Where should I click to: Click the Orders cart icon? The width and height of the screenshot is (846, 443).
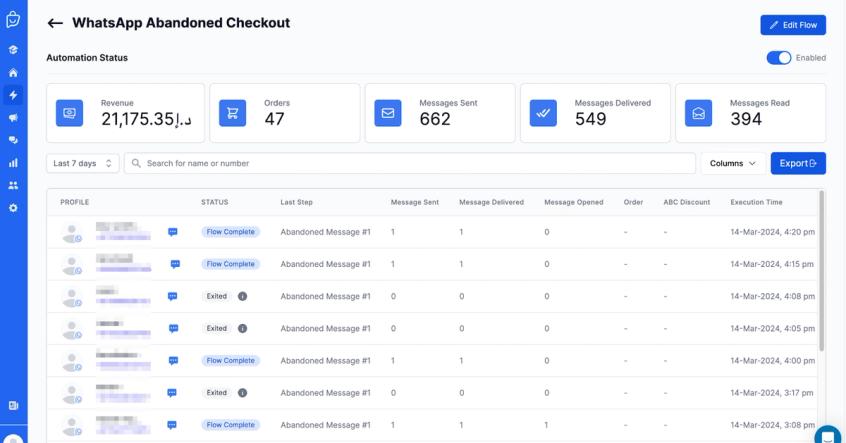(233, 113)
